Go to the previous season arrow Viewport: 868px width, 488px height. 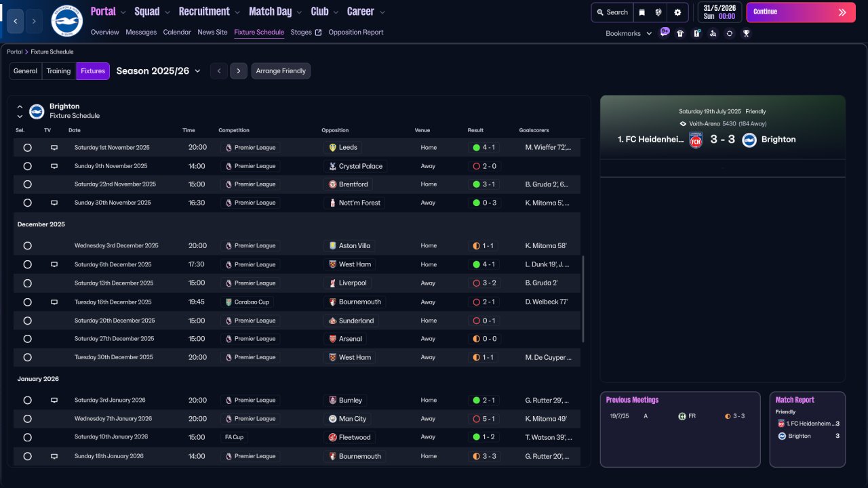218,71
